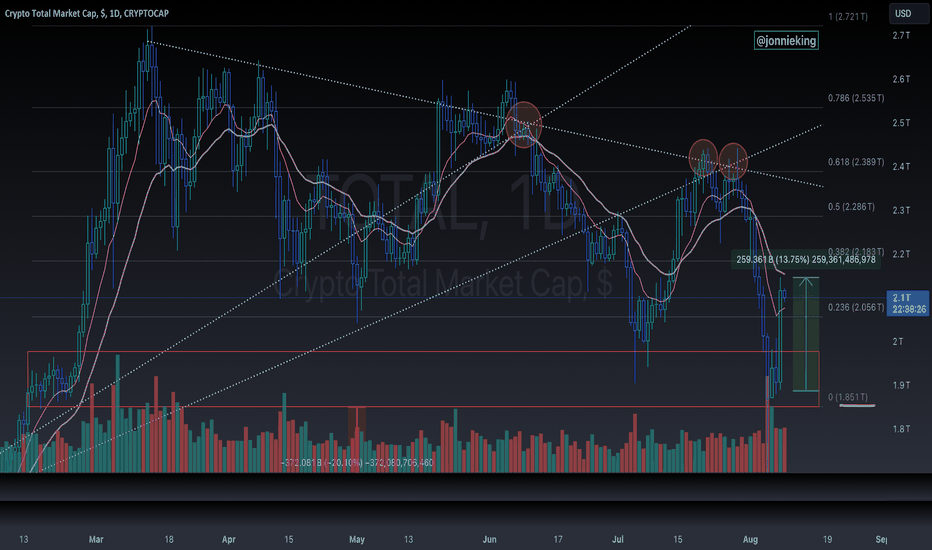
Task: Click the 2.5T price axis label
Action: click(901, 123)
